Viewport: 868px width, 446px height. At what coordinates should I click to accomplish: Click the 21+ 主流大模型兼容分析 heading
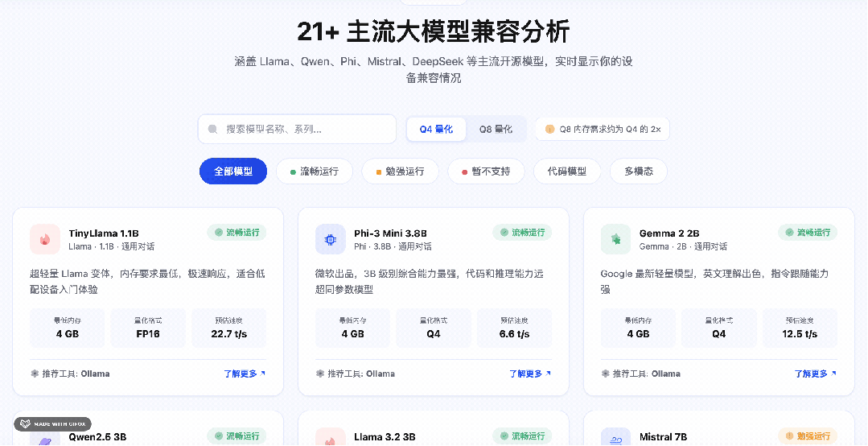pos(434,31)
